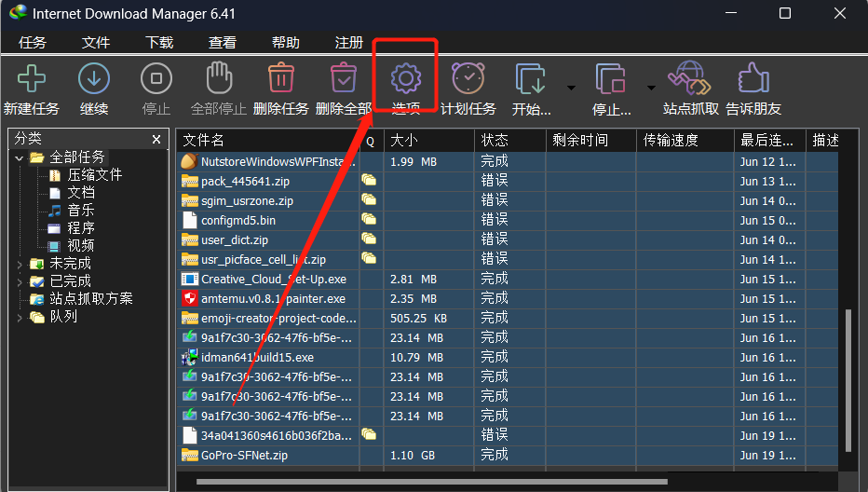The width and height of the screenshot is (868, 492).
Task: Sort by the Q column header
Action: click(372, 140)
